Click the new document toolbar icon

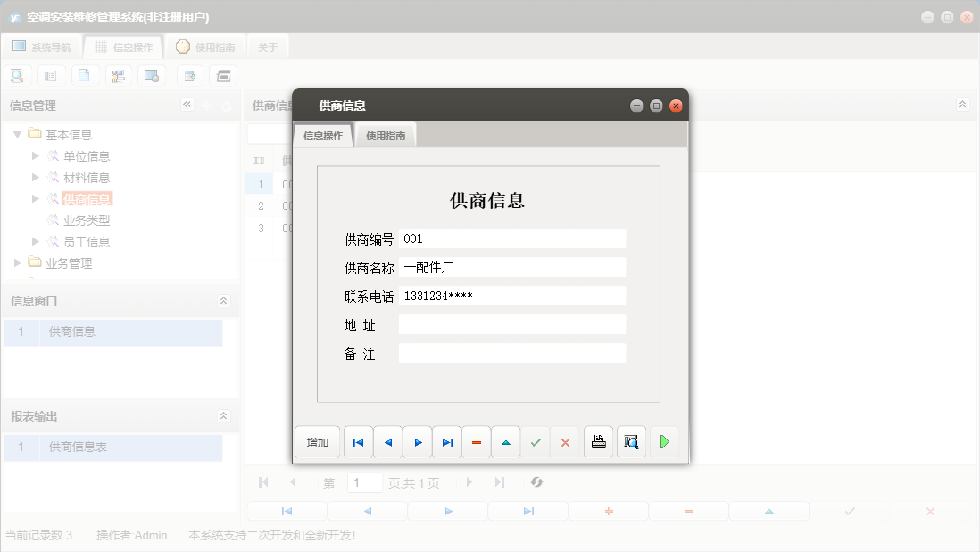pos(85,75)
